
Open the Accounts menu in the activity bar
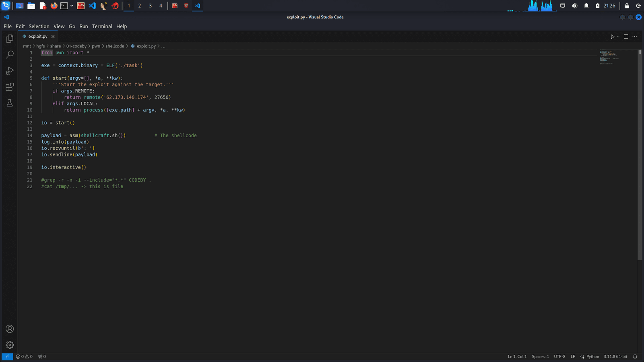pyautogui.click(x=10, y=329)
